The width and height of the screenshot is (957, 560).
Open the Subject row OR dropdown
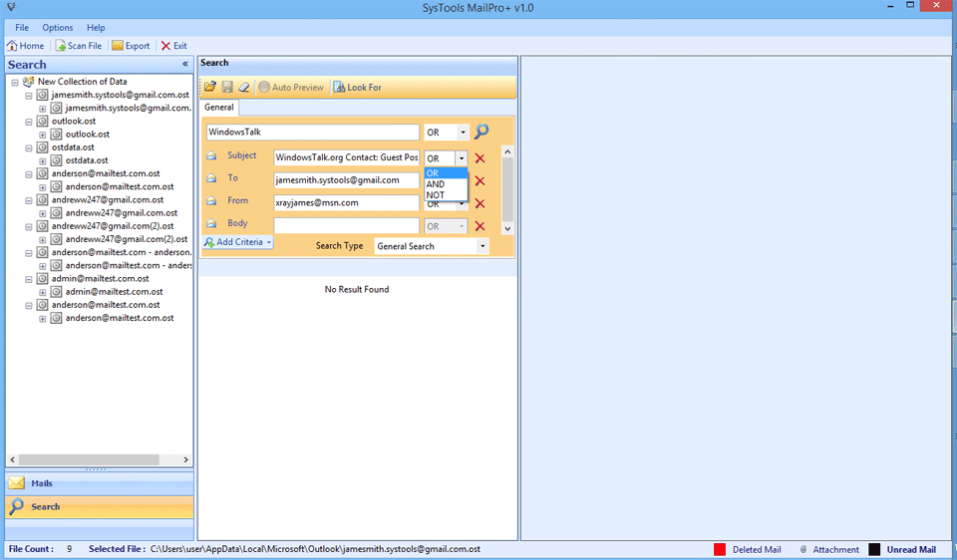coord(462,158)
